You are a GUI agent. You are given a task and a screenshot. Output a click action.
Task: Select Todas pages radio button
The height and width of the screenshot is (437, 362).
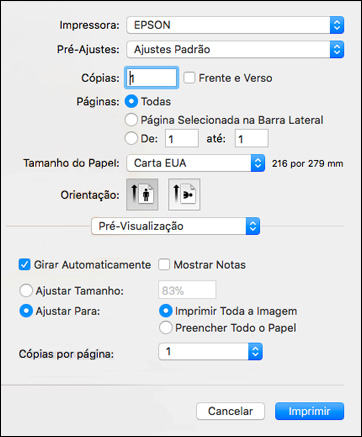[131, 101]
